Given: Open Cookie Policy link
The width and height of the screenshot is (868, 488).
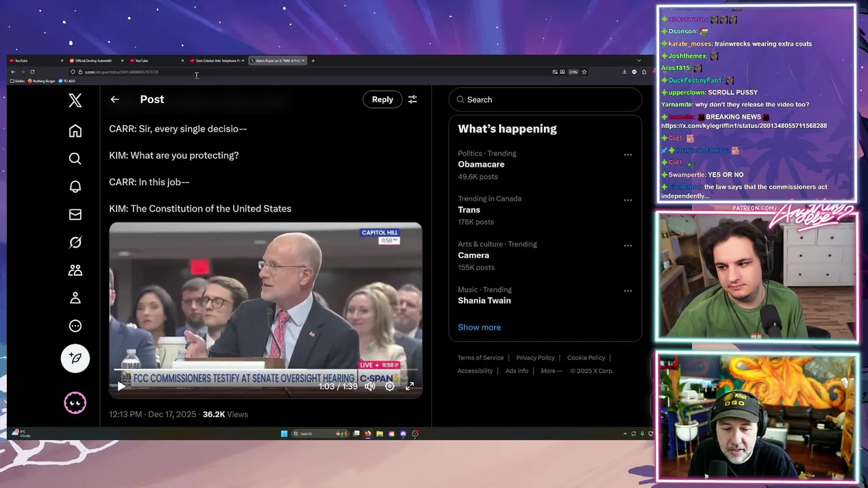Looking at the screenshot, I should [x=586, y=358].
